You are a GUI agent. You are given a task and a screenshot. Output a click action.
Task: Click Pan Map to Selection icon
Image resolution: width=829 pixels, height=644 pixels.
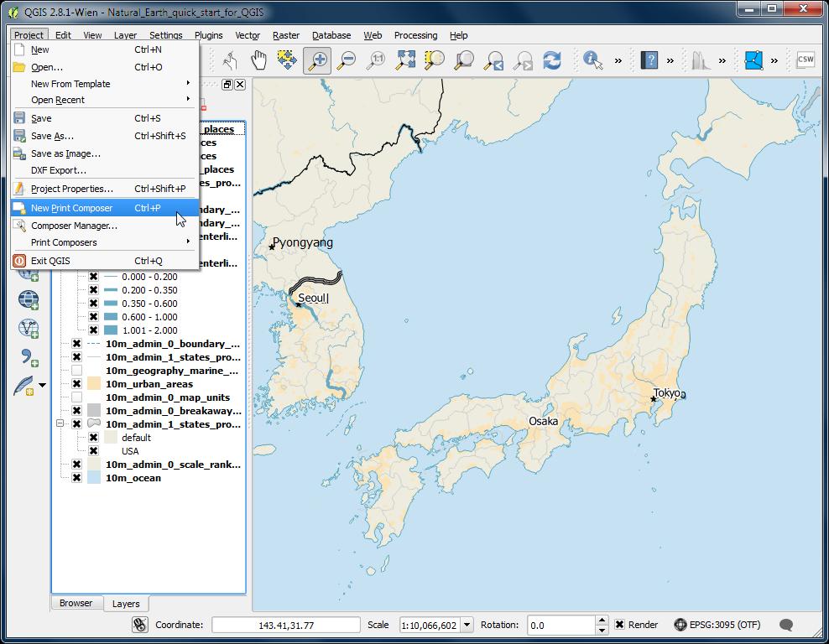click(287, 60)
